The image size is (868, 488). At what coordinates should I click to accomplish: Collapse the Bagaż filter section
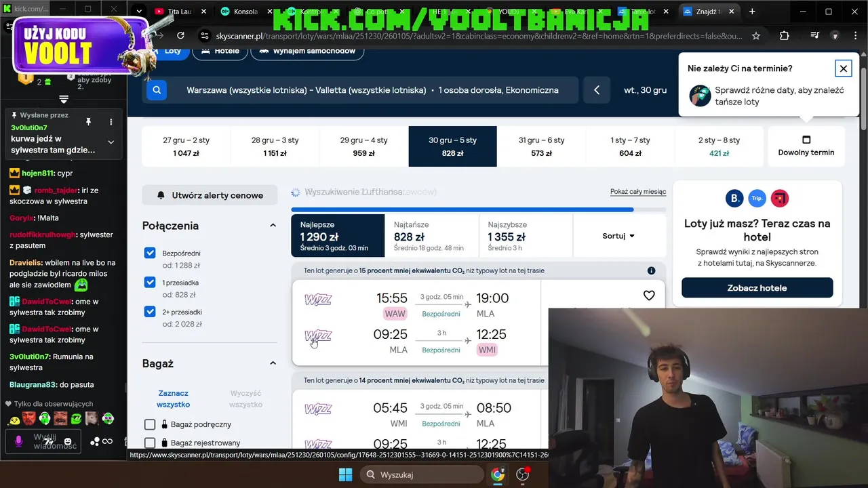273,363
